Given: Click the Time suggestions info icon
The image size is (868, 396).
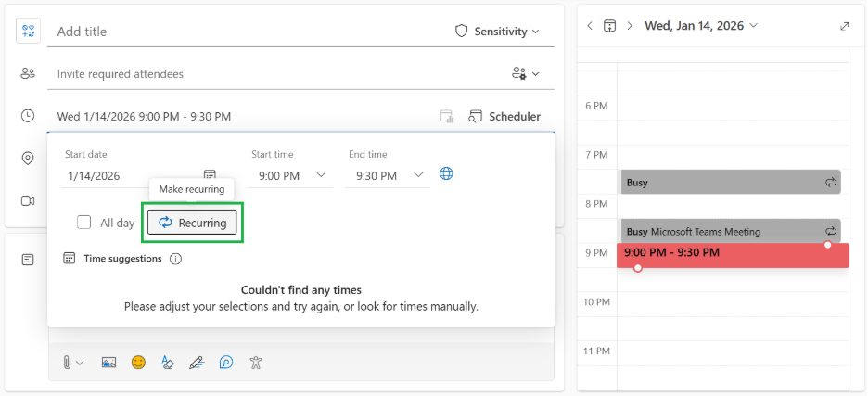Looking at the screenshot, I should pos(175,259).
